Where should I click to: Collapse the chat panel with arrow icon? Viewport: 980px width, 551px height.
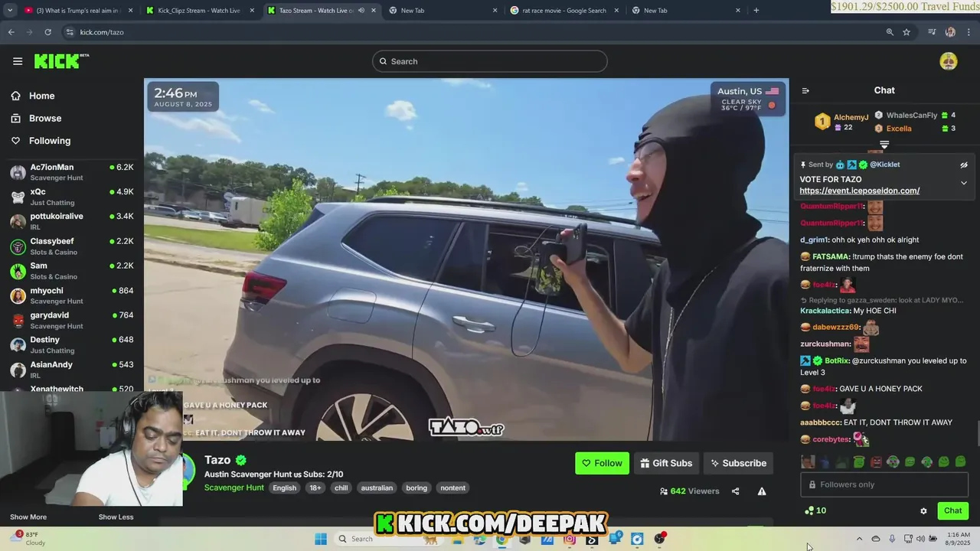805,90
